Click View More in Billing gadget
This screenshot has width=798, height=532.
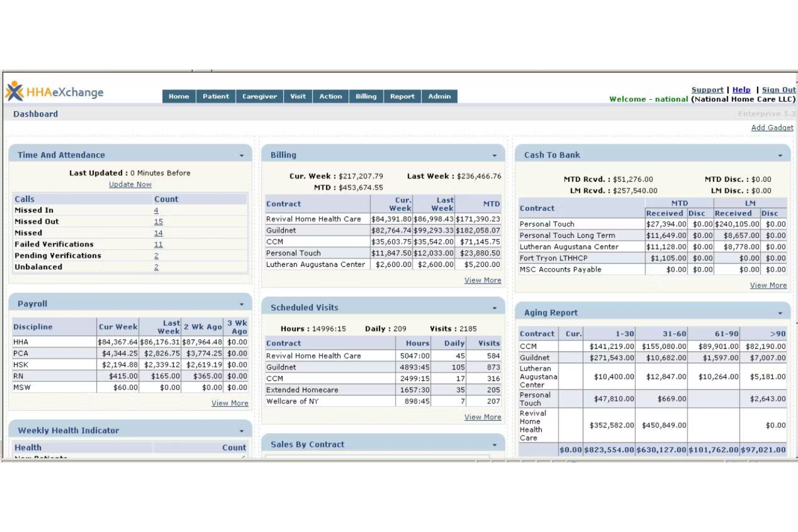(x=483, y=280)
